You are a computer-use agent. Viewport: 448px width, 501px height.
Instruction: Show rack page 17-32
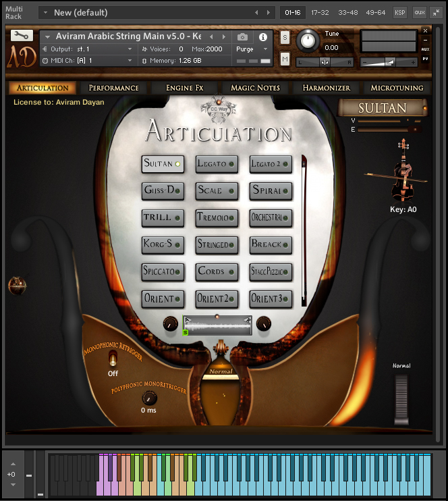pos(320,12)
